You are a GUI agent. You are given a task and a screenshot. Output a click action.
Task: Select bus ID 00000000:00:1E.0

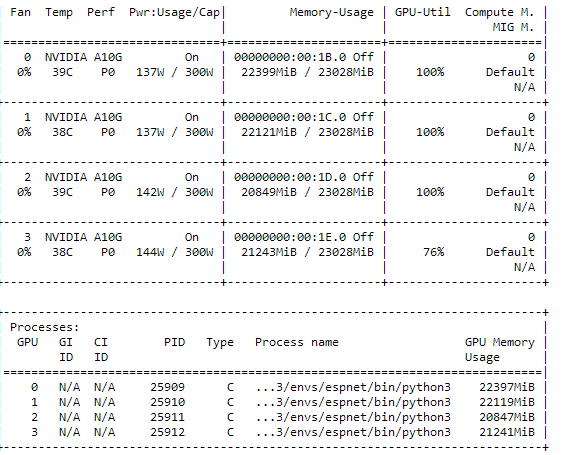click(x=290, y=237)
